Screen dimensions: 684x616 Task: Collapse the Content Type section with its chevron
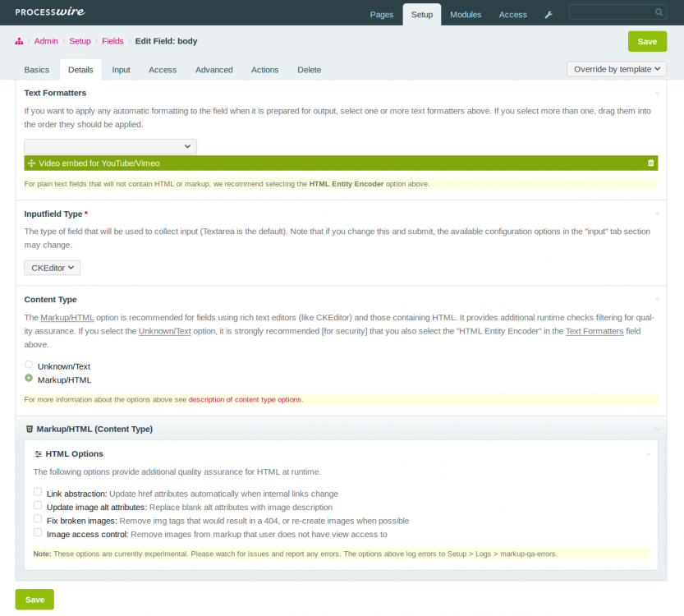coord(656,300)
